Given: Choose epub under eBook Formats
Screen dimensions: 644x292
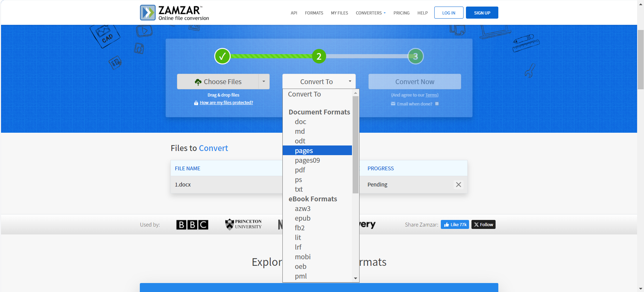Looking at the screenshot, I should [303, 218].
